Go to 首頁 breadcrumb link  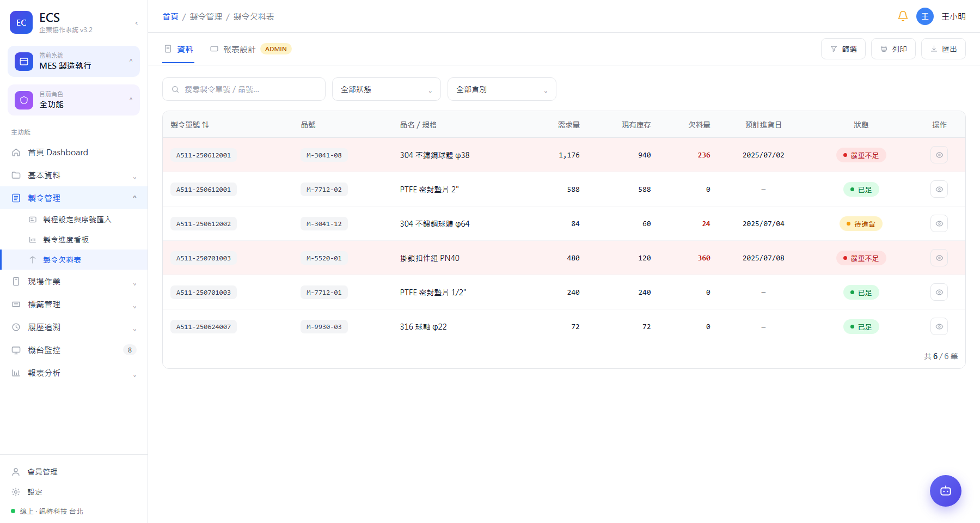click(170, 17)
